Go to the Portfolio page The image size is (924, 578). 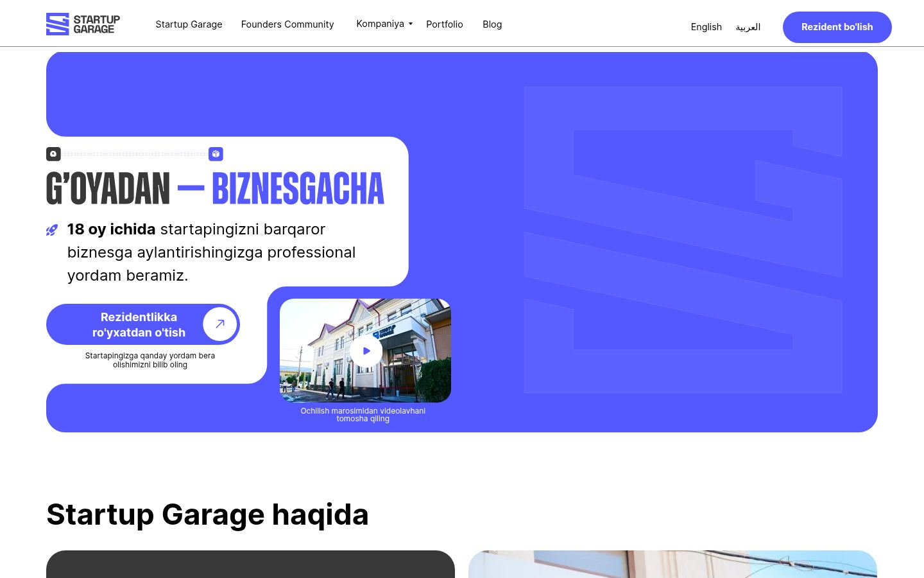pyautogui.click(x=445, y=24)
